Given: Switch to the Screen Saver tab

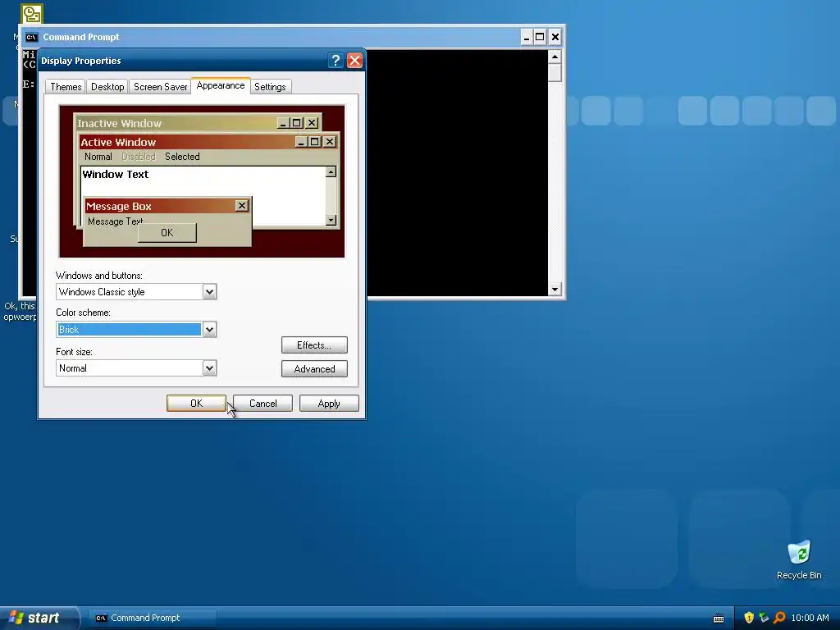Looking at the screenshot, I should (160, 87).
